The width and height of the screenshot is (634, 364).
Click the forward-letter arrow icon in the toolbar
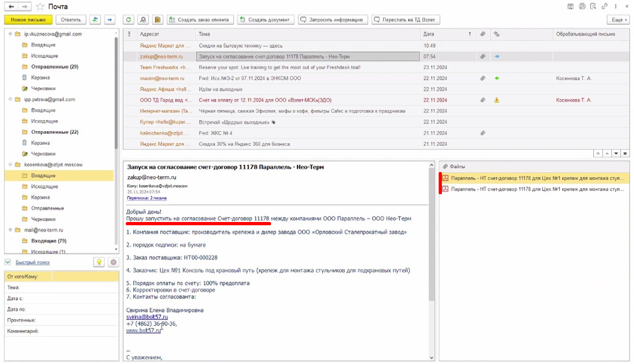(109, 20)
